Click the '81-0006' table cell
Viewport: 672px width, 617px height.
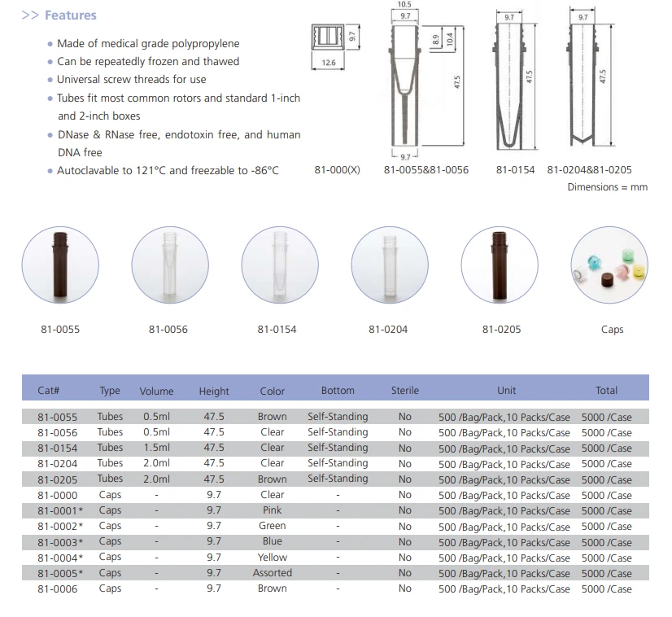click(x=58, y=589)
